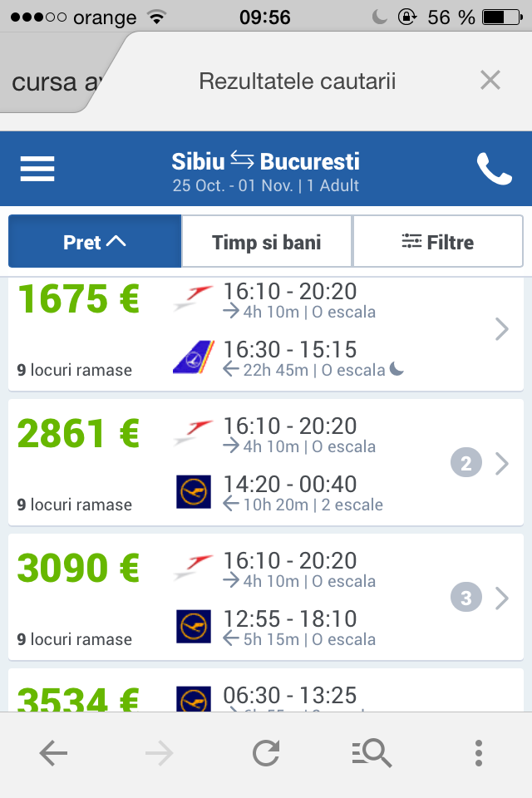This screenshot has height=798, width=532.
Task: Show the 3 options badge on 3090 € offer
Action: (x=465, y=598)
